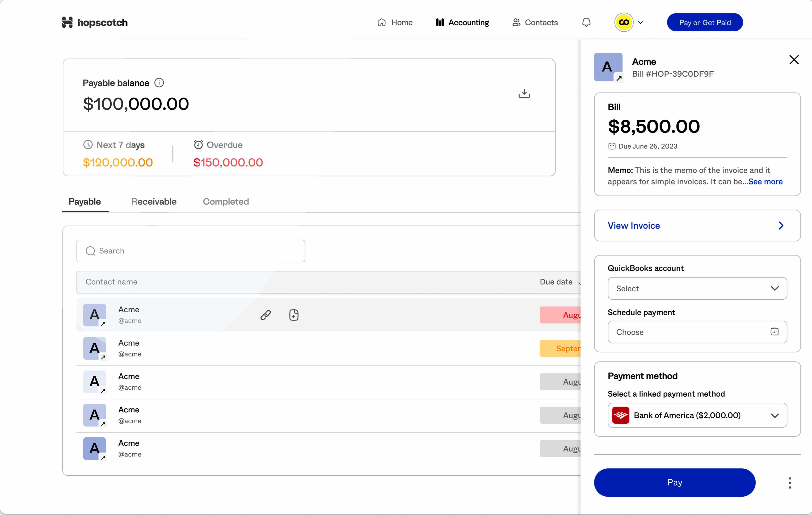Click the Search input field
The image size is (812, 515).
coord(190,251)
